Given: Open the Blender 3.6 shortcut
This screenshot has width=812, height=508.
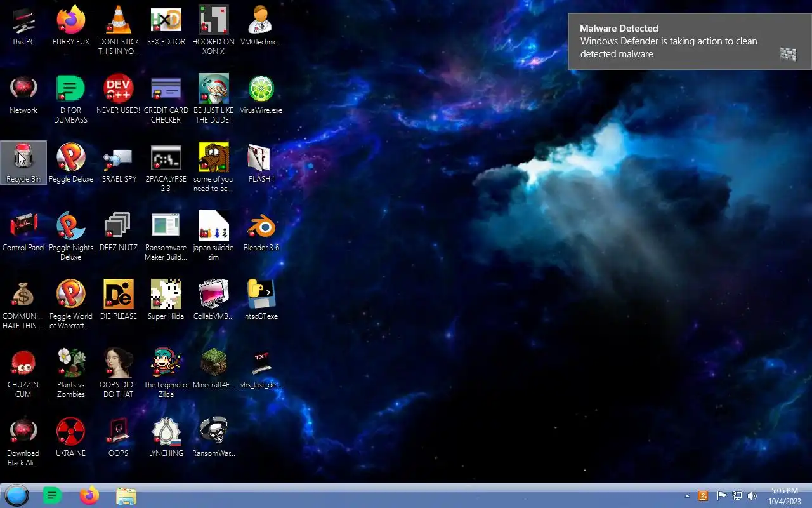Looking at the screenshot, I should 261,232.
